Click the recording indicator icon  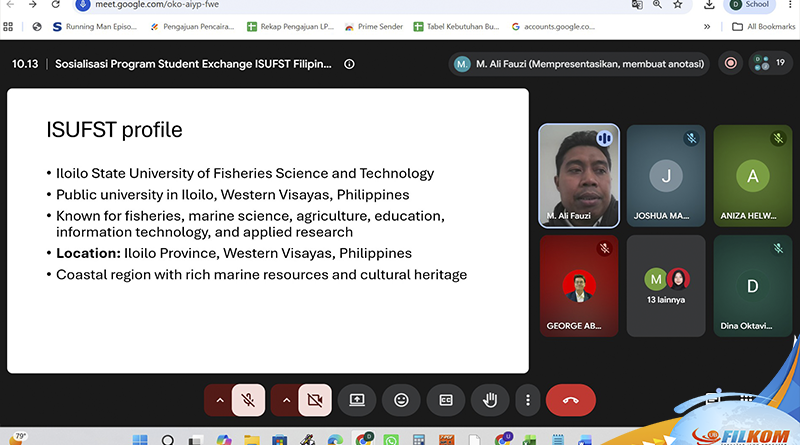731,63
